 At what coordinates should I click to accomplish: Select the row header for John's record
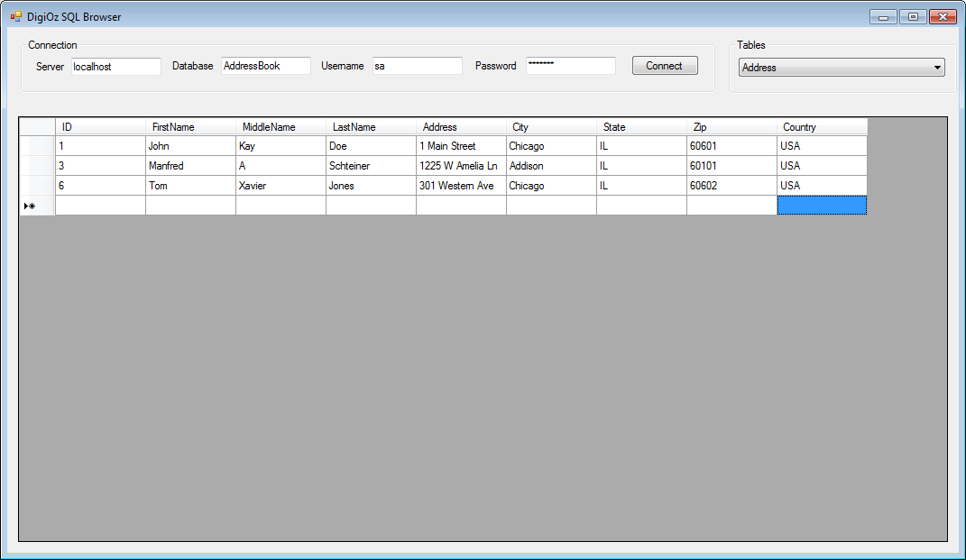click(37, 146)
